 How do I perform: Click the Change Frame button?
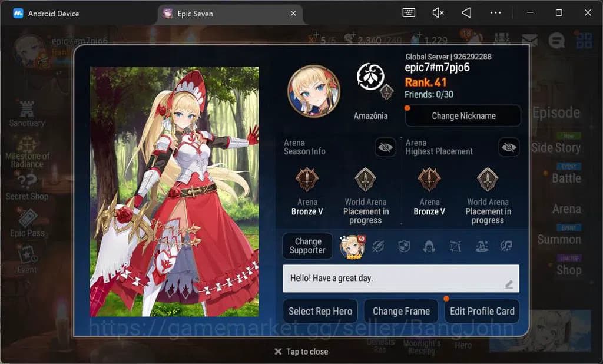(x=401, y=311)
